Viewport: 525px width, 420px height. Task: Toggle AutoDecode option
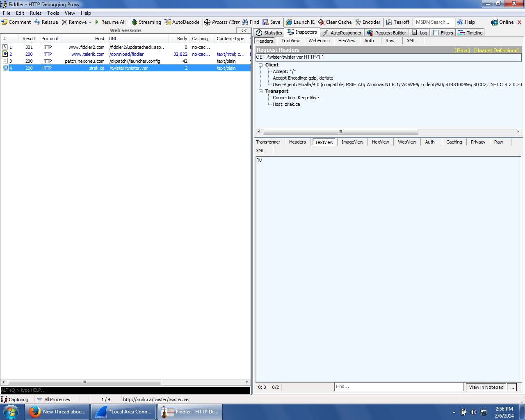coord(182,22)
